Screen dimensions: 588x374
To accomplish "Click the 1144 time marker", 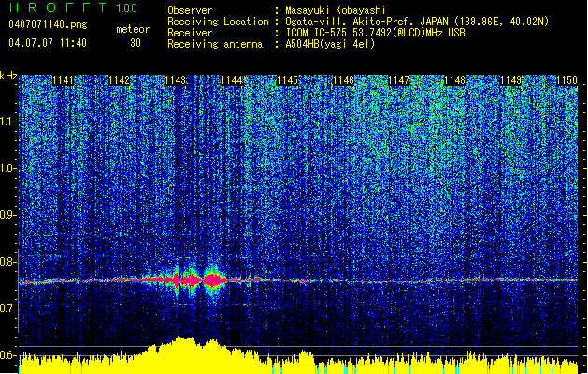I will coord(232,80).
